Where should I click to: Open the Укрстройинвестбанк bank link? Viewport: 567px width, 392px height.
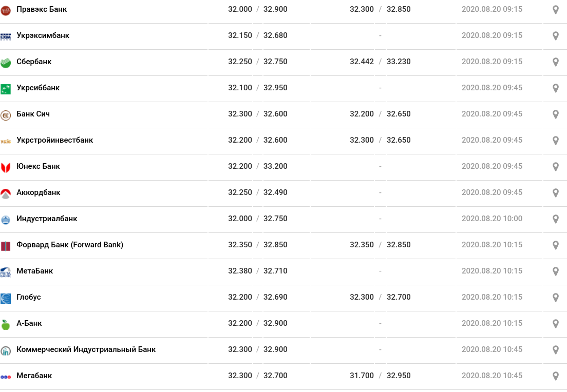[x=54, y=140]
